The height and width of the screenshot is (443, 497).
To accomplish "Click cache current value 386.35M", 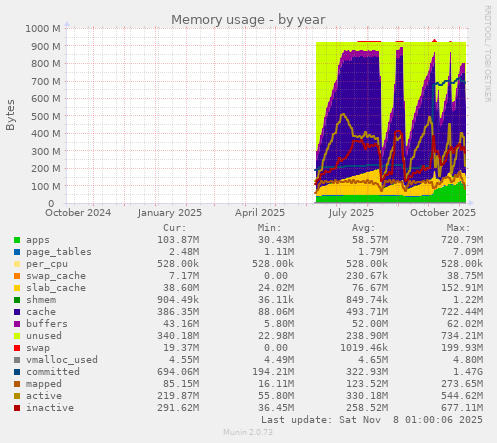I will pyautogui.click(x=178, y=312).
